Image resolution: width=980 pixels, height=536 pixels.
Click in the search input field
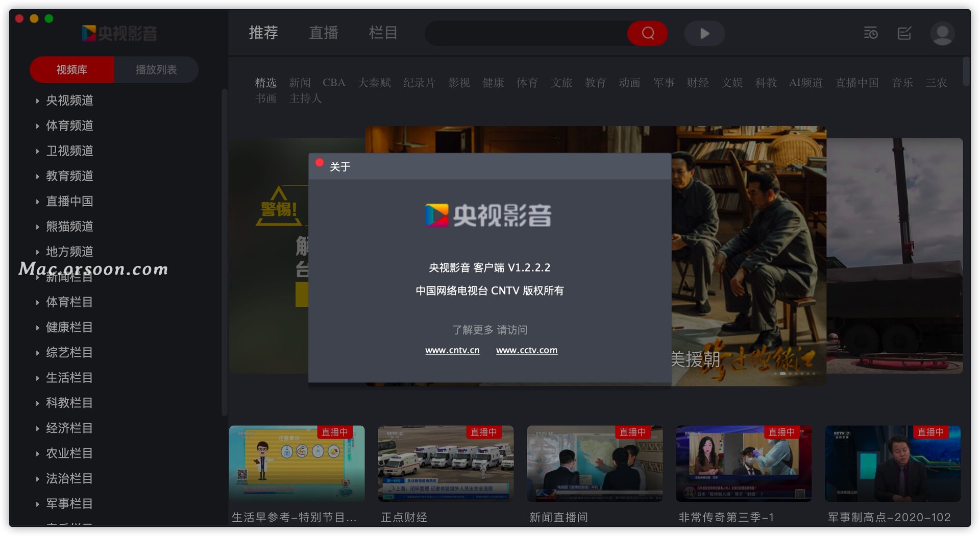coord(526,33)
